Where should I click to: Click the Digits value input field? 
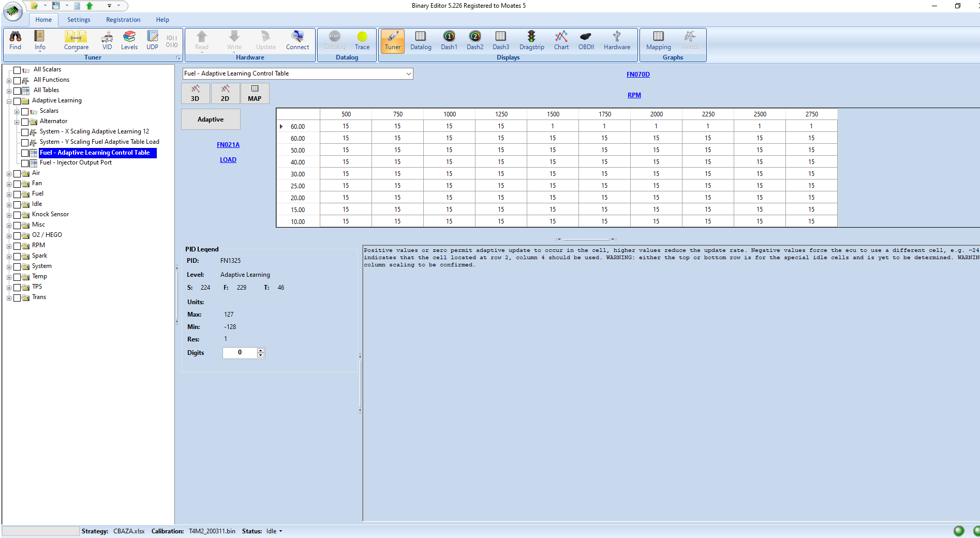(x=240, y=353)
